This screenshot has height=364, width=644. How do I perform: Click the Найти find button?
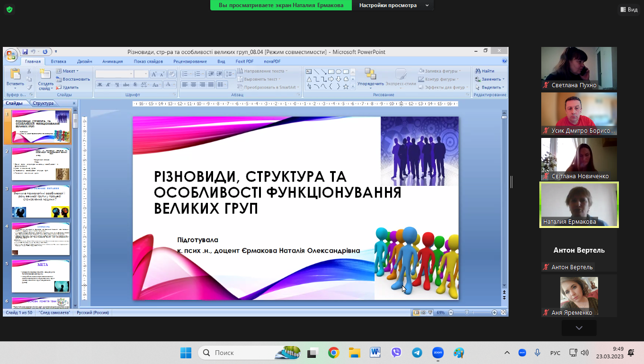tap(485, 71)
